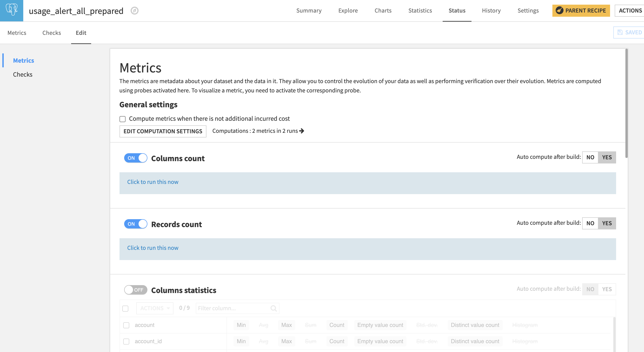Switch to the Charts tab
The width and height of the screenshot is (644, 352).
(x=383, y=11)
